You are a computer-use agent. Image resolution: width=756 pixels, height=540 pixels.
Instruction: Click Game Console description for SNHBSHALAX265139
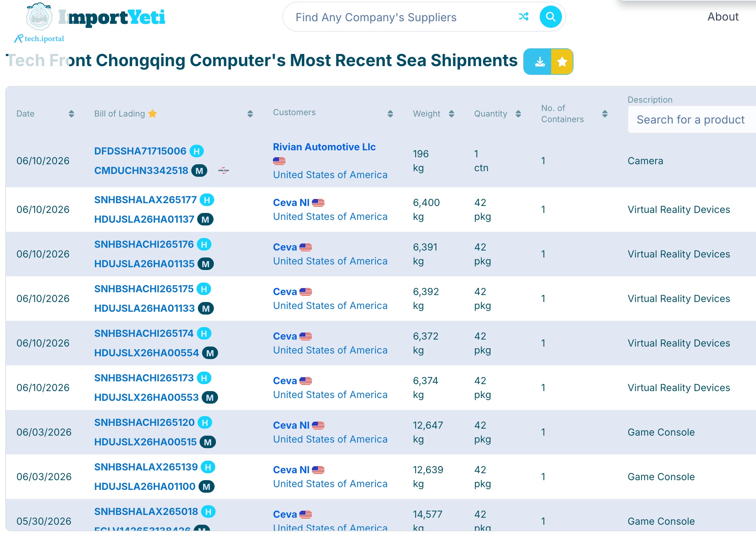click(661, 477)
